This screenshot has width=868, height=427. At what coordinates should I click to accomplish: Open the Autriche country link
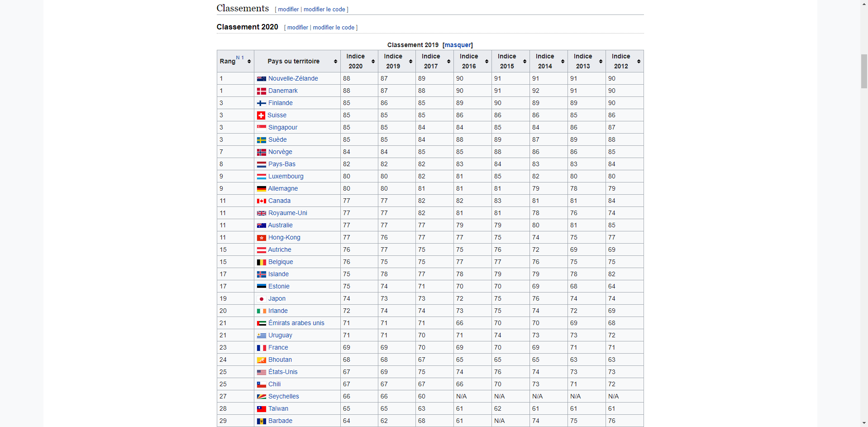pyautogui.click(x=279, y=249)
